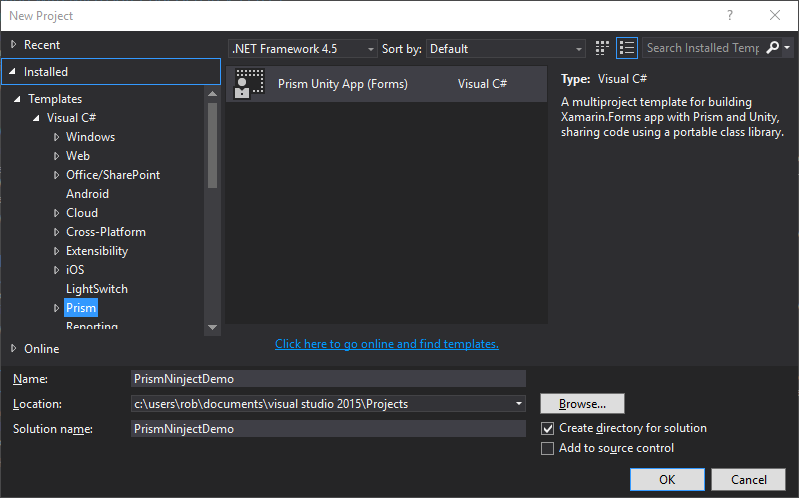This screenshot has width=799, height=498.
Task: Click the go online and find templates link
Action: (387, 344)
